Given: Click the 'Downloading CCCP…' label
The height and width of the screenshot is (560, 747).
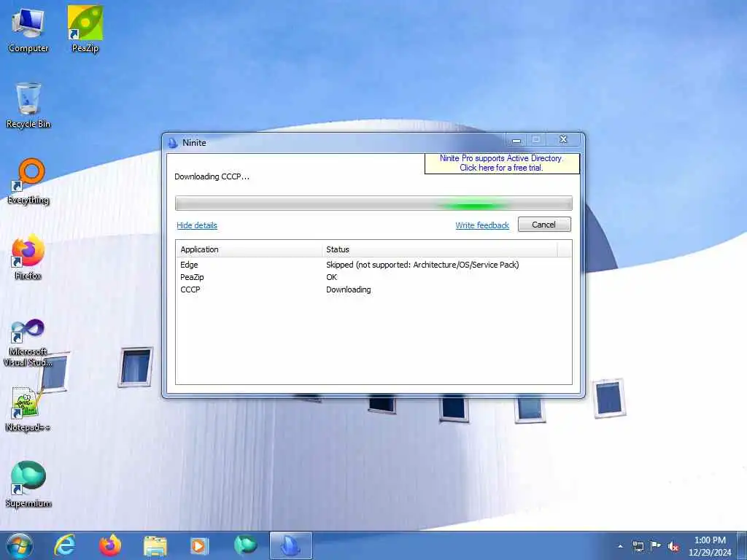Looking at the screenshot, I should [x=212, y=176].
